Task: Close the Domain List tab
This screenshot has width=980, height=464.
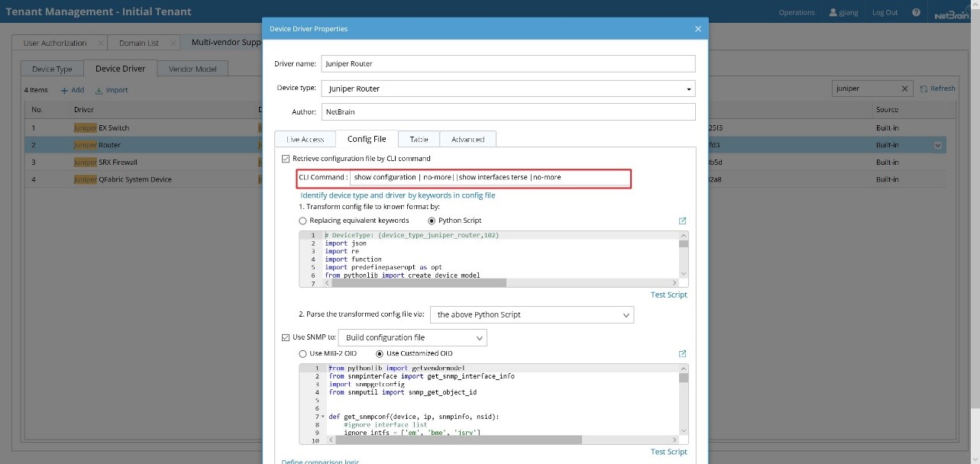Action: pos(173,43)
